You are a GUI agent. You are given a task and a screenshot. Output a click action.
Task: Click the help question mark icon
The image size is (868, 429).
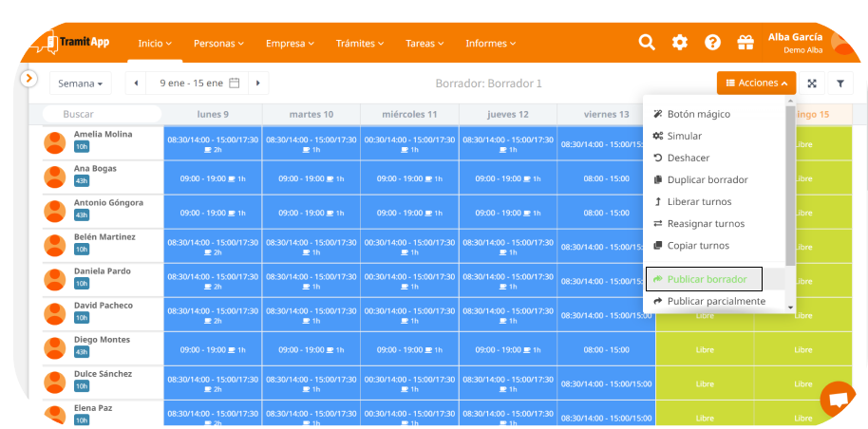coord(712,43)
